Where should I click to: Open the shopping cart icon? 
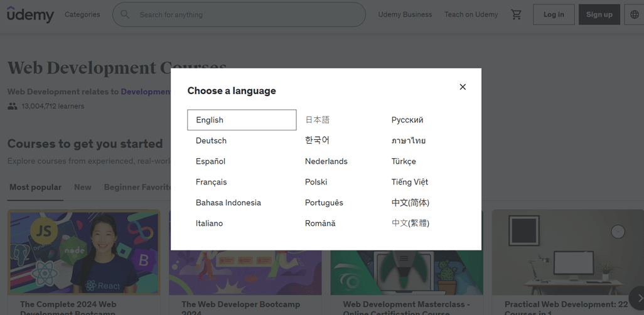pyautogui.click(x=517, y=14)
